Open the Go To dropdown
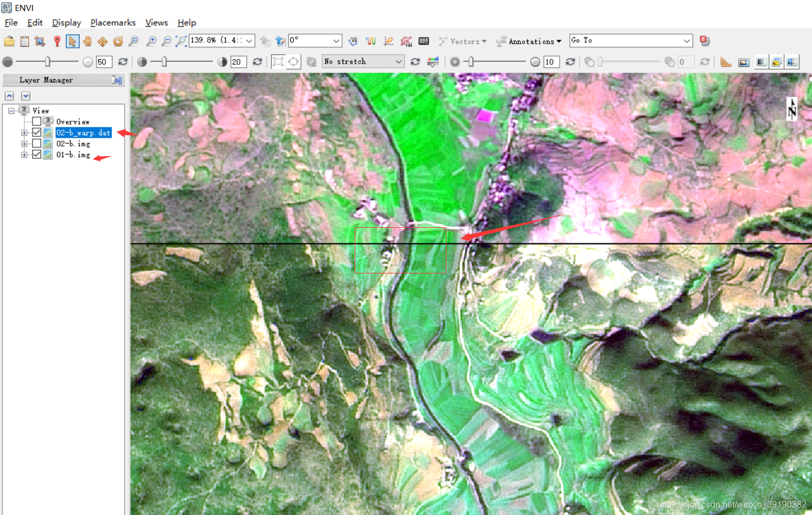Image resolution: width=812 pixels, height=515 pixels. [x=686, y=41]
